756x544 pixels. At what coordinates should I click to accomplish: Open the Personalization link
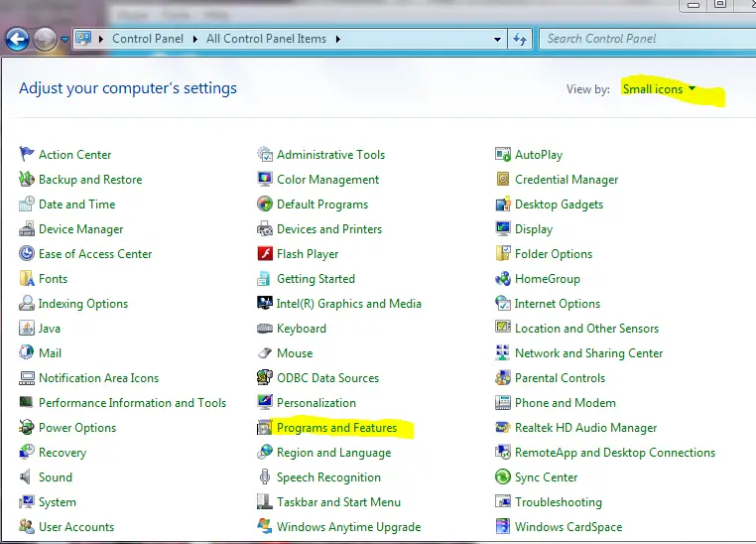coord(316,403)
